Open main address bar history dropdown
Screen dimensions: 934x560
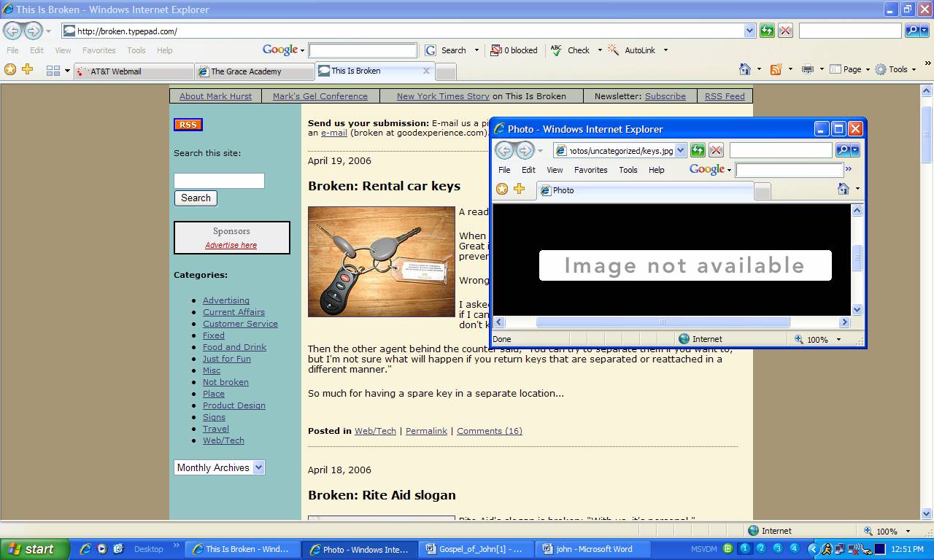tap(749, 31)
